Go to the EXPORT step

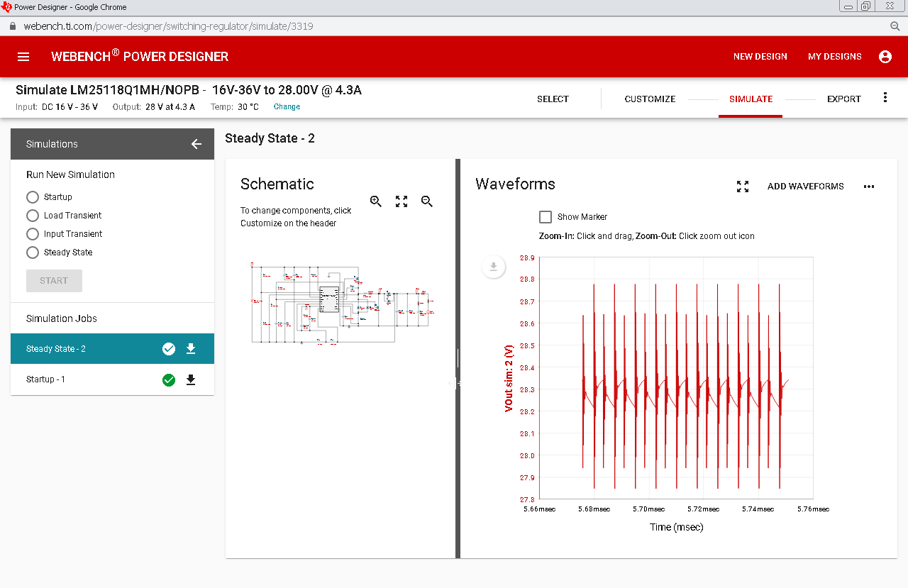(x=844, y=99)
